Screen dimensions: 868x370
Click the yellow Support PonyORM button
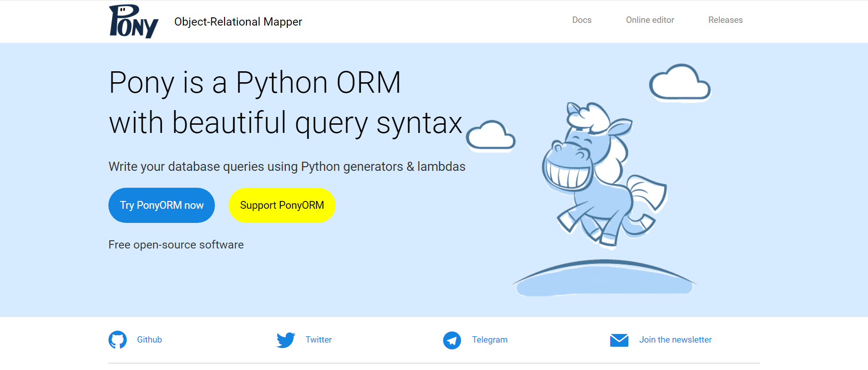coord(282,206)
